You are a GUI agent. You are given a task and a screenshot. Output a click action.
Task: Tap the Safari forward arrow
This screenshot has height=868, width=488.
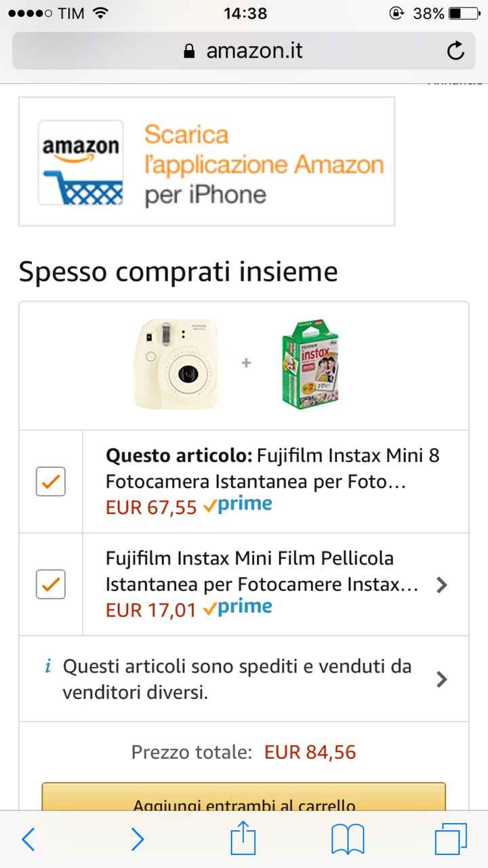[x=137, y=840]
